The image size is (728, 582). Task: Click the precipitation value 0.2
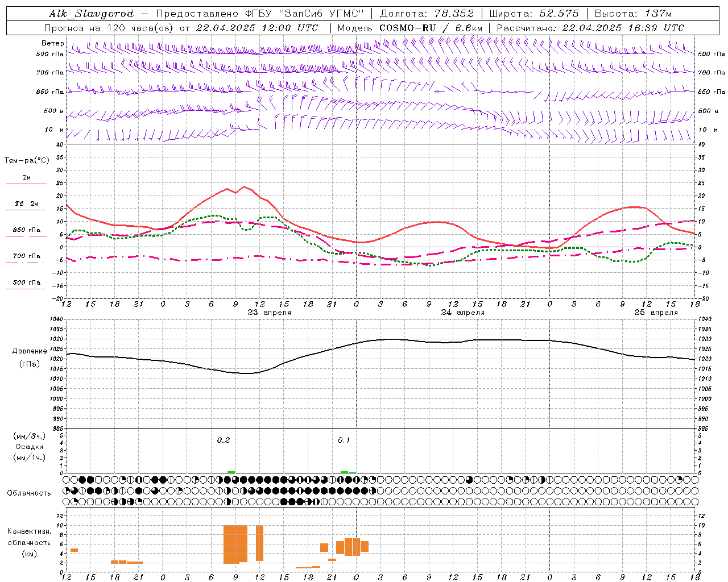click(x=224, y=440)
